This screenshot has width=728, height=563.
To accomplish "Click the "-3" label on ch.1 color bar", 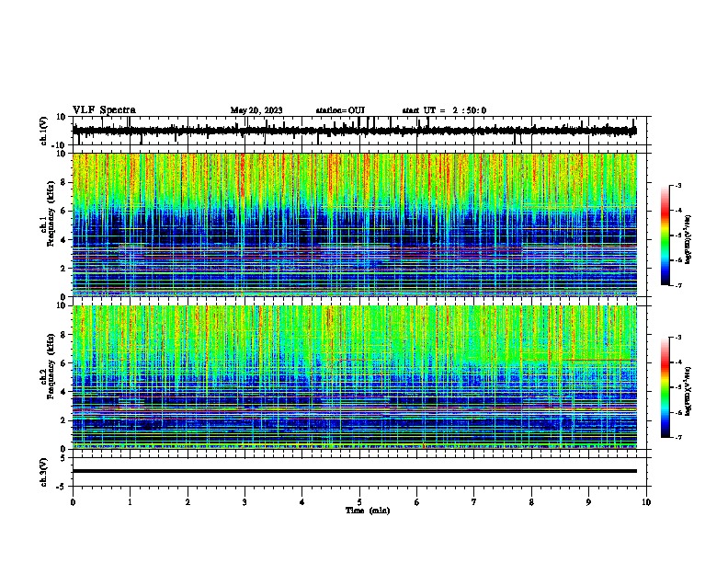I will [678, 185].
